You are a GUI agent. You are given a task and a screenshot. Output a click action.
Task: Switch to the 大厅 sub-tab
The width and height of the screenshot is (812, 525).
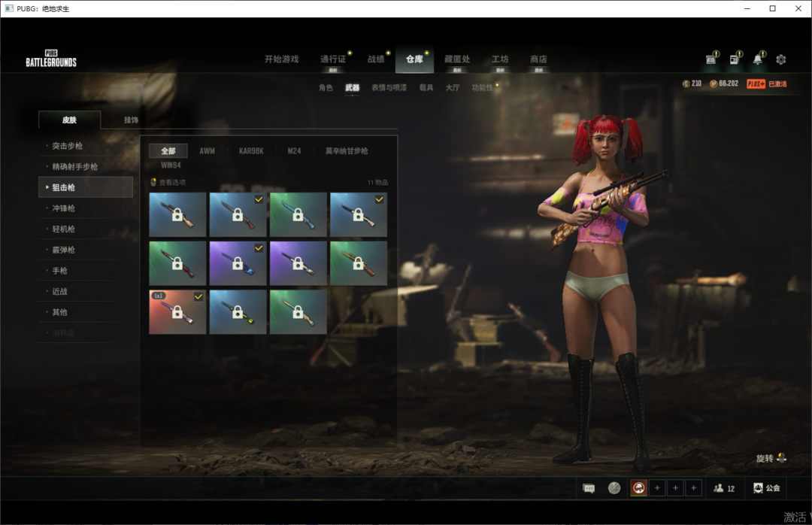tap(453, 87)
